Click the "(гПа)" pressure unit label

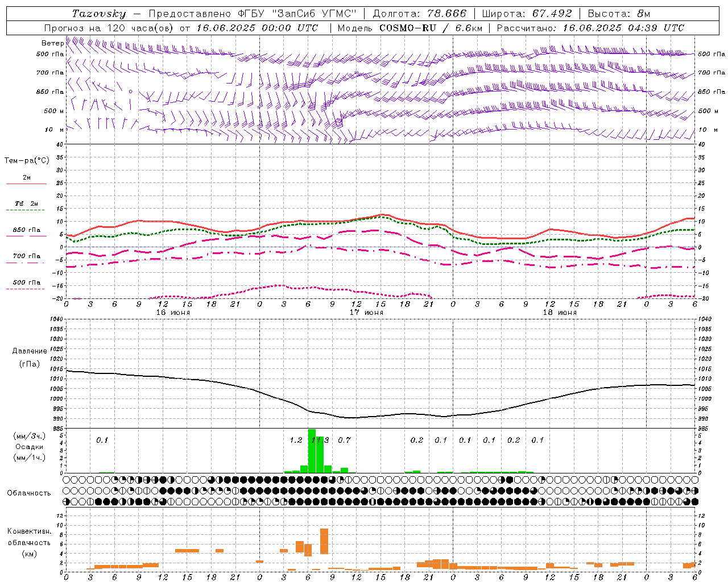pyautogui.click(x=30, y=364)
